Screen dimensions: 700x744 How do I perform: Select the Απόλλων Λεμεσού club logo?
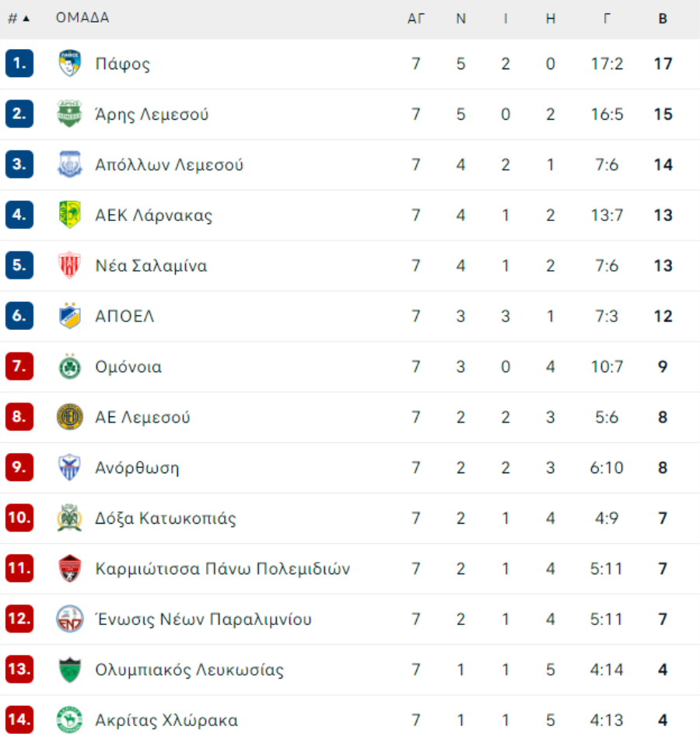click(70, 164)
